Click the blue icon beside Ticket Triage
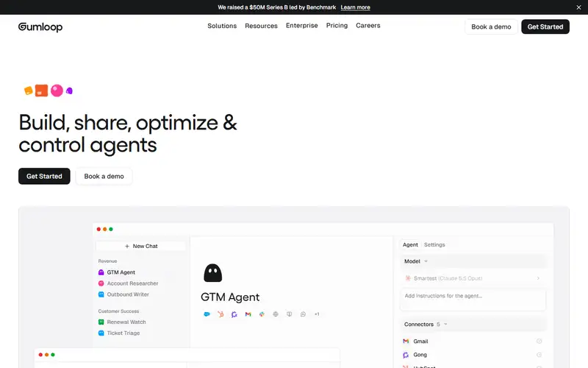Viewport: 588px width, 368px height. [x=101, y=333]
